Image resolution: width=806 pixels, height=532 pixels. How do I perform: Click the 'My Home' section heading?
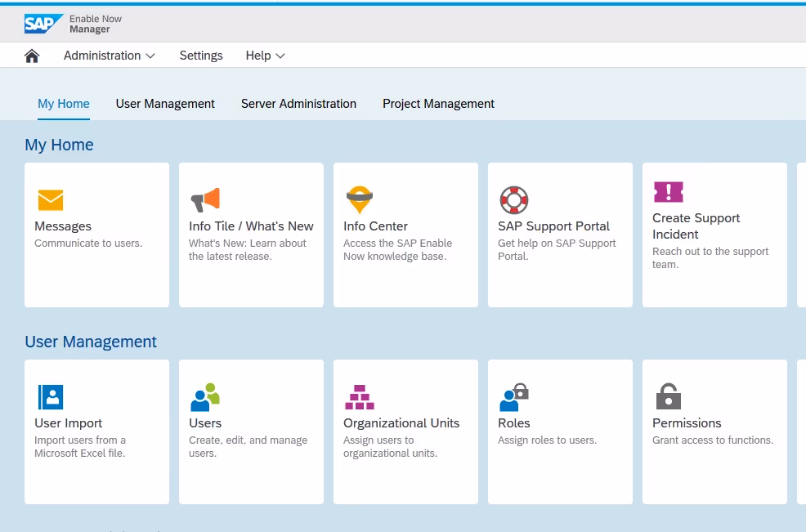pos(59,145)
